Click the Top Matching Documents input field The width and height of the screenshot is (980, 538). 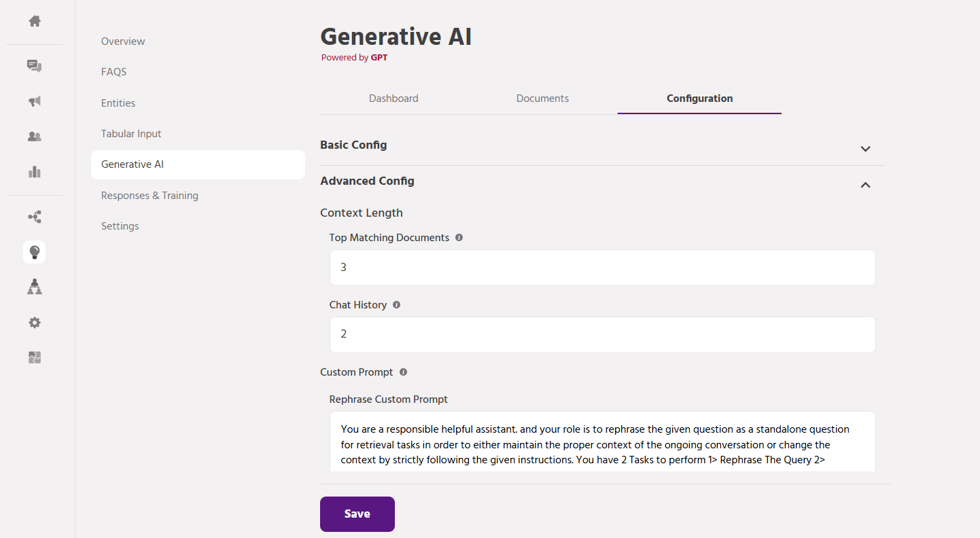point(602,268)
